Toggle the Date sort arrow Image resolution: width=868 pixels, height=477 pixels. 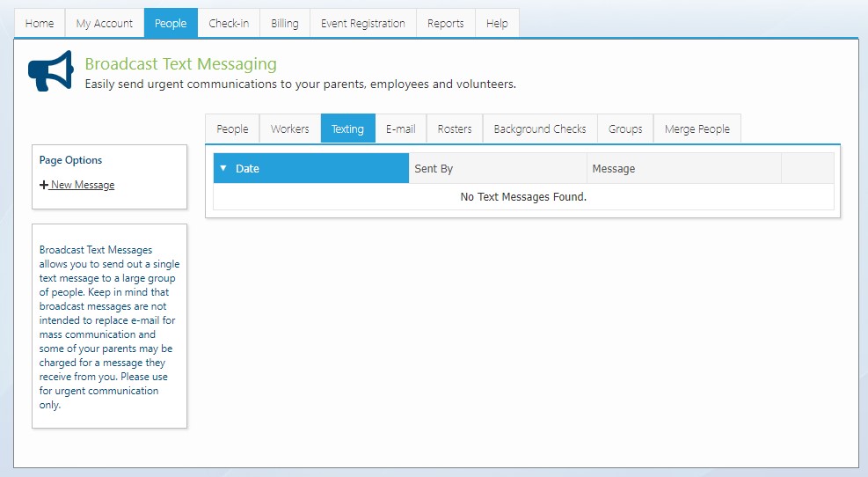223,168
